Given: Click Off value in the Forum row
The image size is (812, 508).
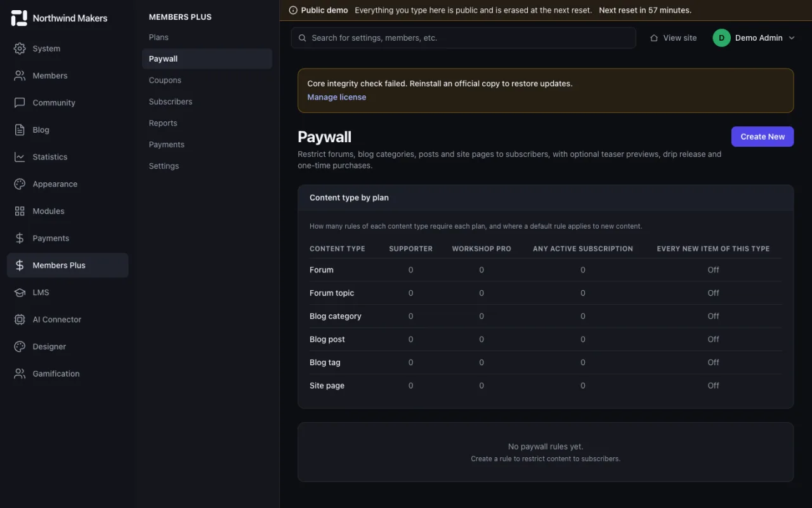Looking at the screenshot, I should [x=713, y=270].
